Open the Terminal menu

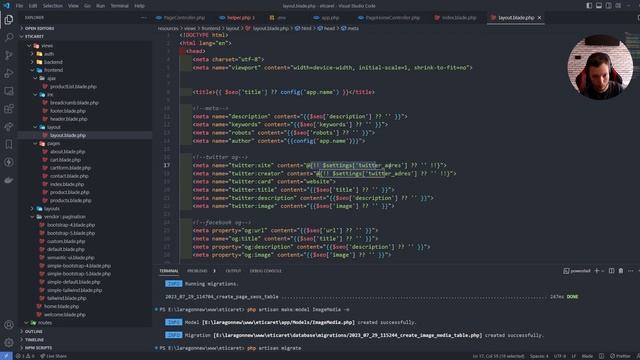(x=120, y=6)
